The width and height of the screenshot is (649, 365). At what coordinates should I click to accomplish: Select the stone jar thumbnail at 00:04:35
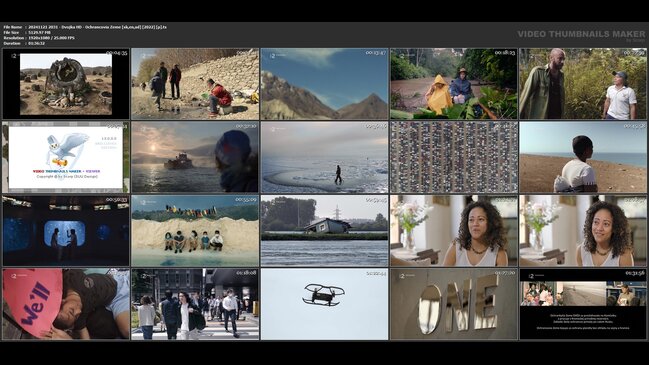pos(66,84)
